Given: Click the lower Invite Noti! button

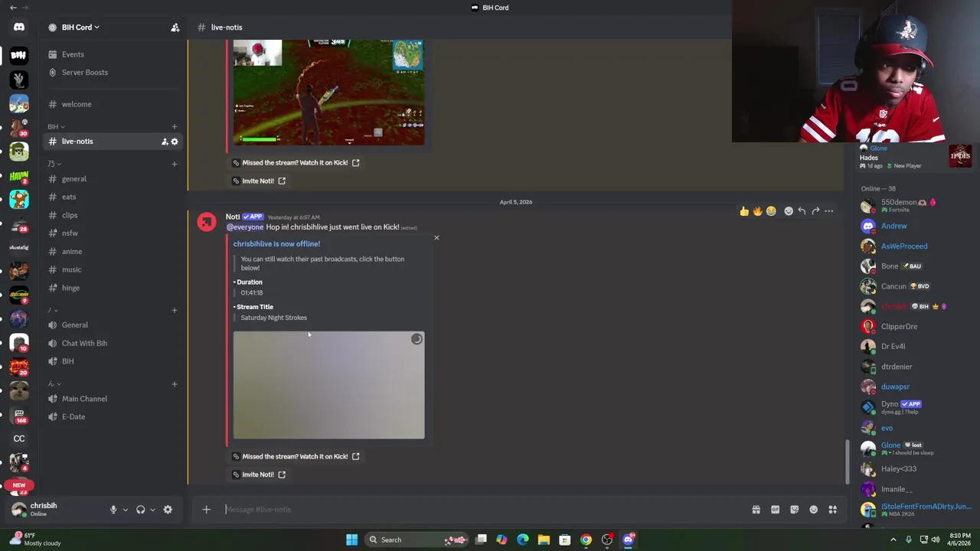Looking at the screenshot, I should coord(260,474).
